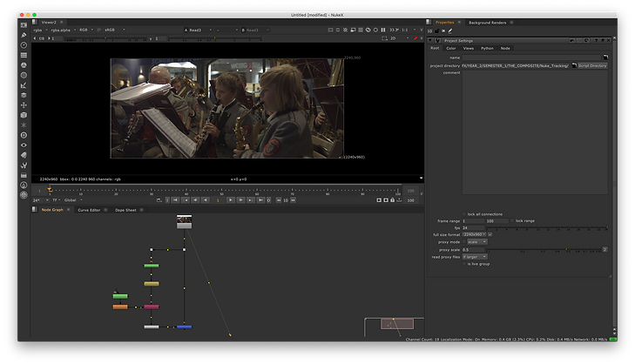Click the revert icon in Project Settings header
Image resolution: width=635 pixels, height=364 pixels.
click(586, 40)
